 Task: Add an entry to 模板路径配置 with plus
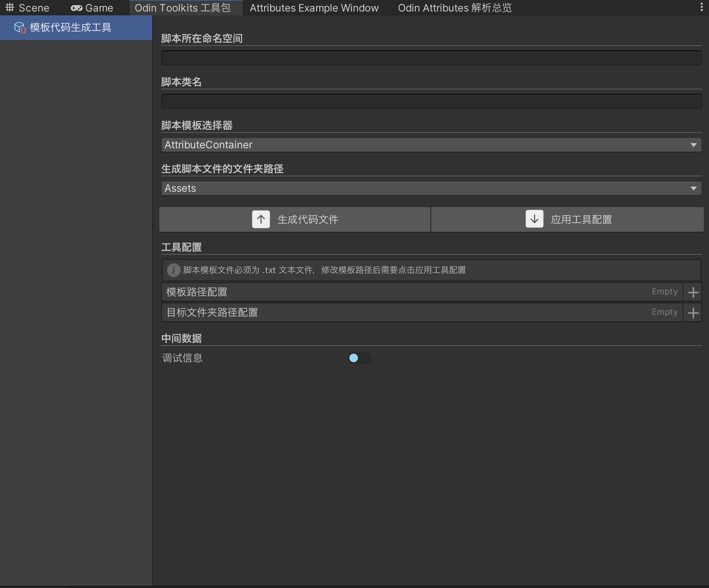pyautogui.click(x=693, y=292)
